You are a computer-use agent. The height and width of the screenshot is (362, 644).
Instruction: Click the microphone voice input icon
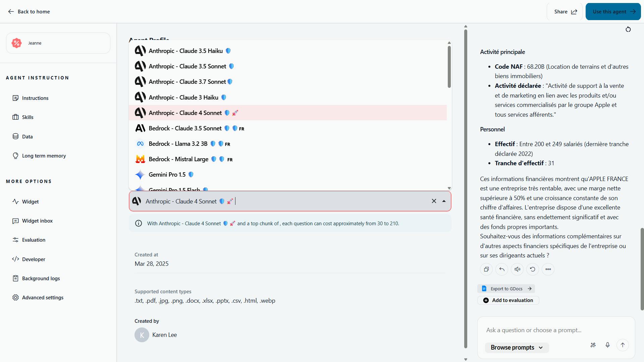[607, 345]
